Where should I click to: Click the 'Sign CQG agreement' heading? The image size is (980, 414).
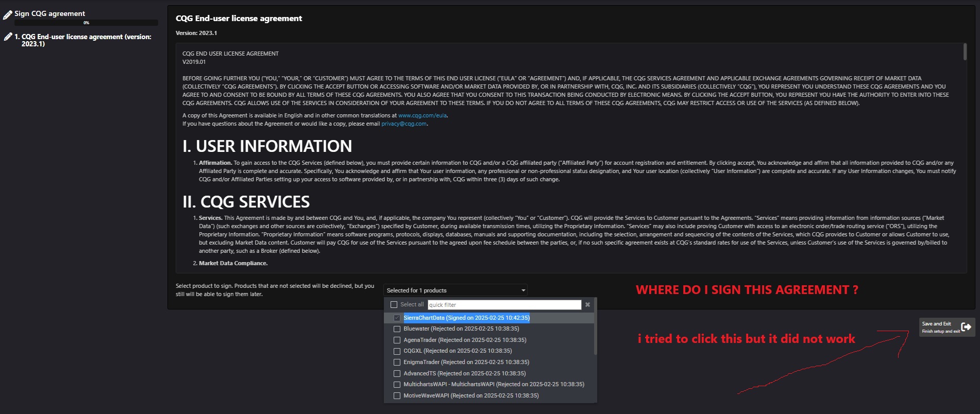pyautogui.click(x=49, y=14)
